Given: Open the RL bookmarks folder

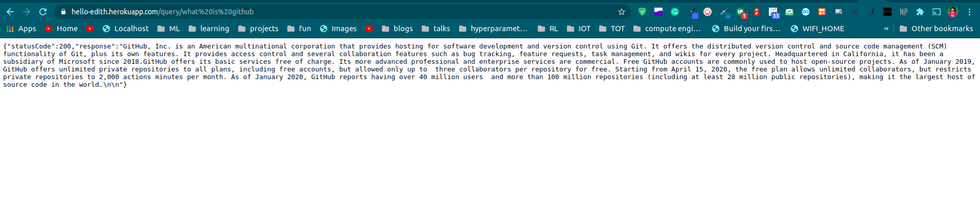Looking at the screenshot, I should [x=548, y=29].
